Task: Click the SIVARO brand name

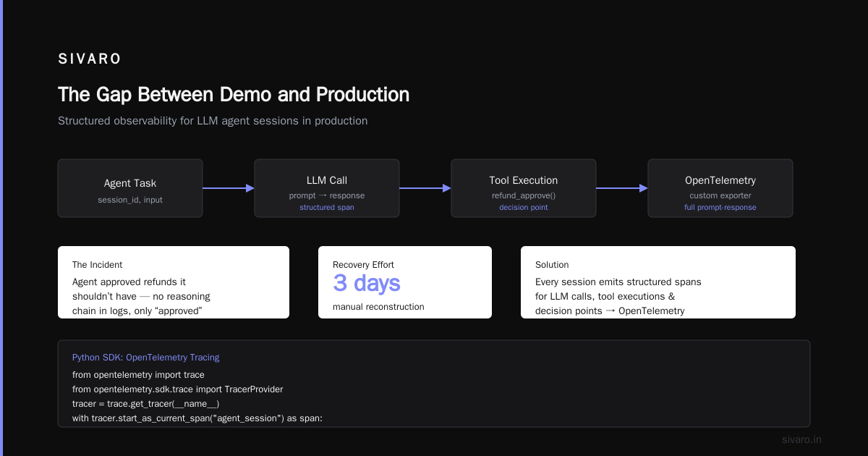Action: (x=90, y=59)
